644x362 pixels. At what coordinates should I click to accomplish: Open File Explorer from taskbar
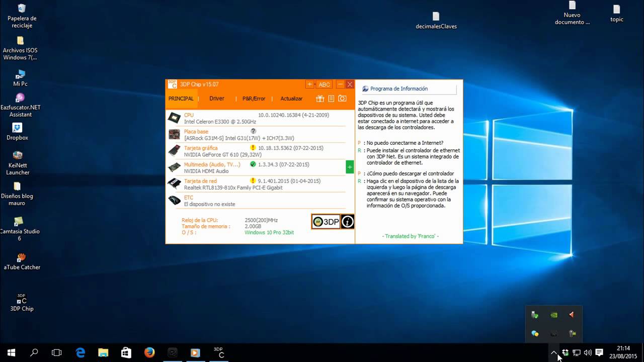pyautogui.click(x=103, y=353)
